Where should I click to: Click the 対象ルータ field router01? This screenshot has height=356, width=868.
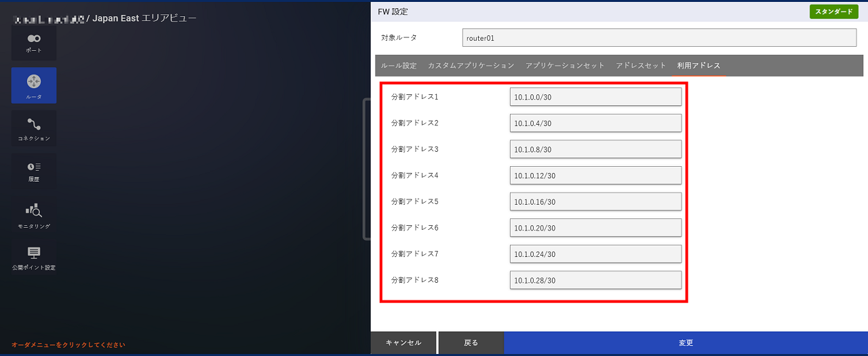659,38
